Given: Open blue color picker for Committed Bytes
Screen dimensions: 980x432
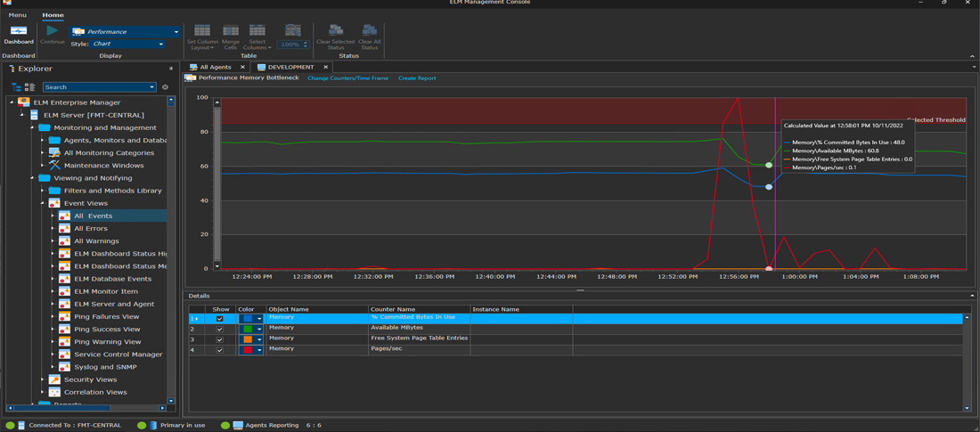Looking at the screenshot, I should 250,319.
